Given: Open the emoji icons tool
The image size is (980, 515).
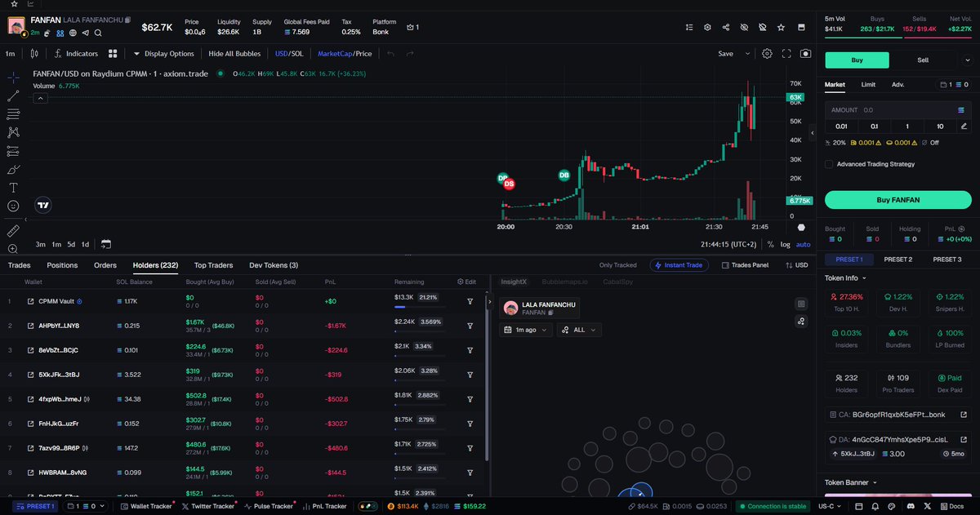Looking at the screenshot, I should click(x=14, y=206).
